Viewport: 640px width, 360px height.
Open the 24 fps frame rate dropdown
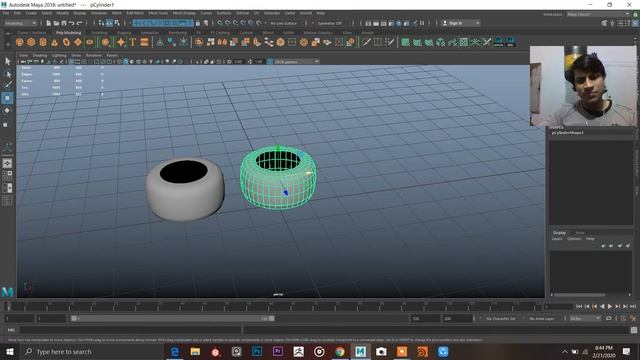[585, 318]
